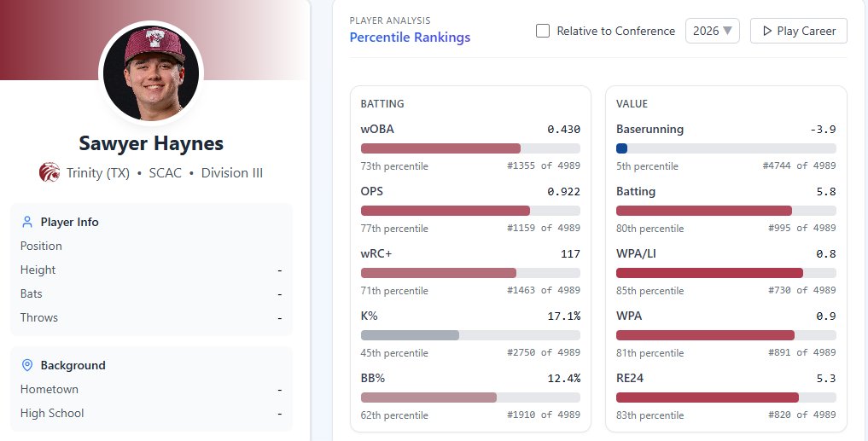
Task: Click the wOBA value 0.430
Action: pyautogui.click(x=563, y=130)
